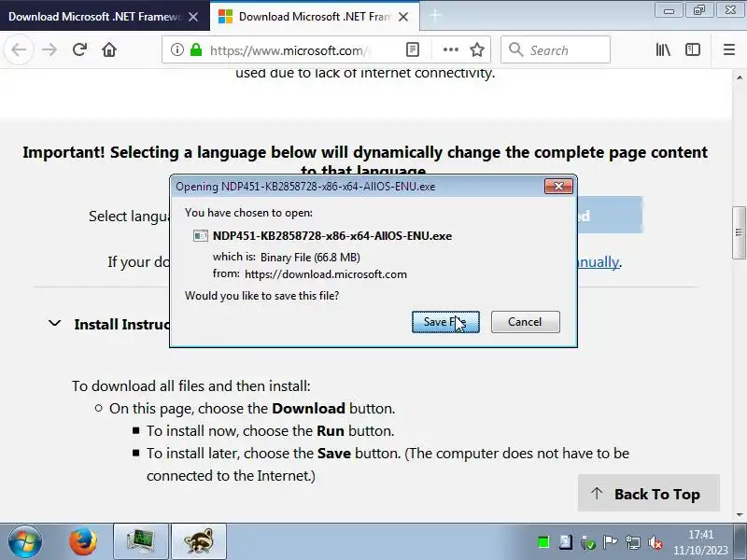This screenshot has height=560, width=747.
Task: Open the raccoon application in taskbar
Action: tap(199, 542)
